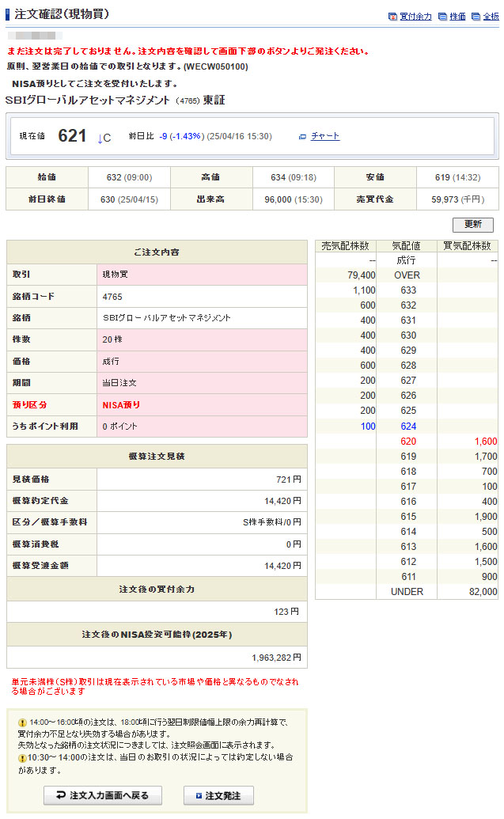This screenshot has width=504, height=819.
Task: Open the 株価 link
Action: (x=457, y=17)
